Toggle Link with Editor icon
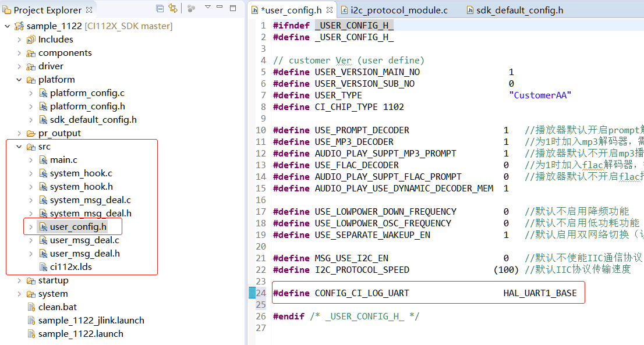Image resolution: width=644 pixels, height=345 pixels. point(173,8)
